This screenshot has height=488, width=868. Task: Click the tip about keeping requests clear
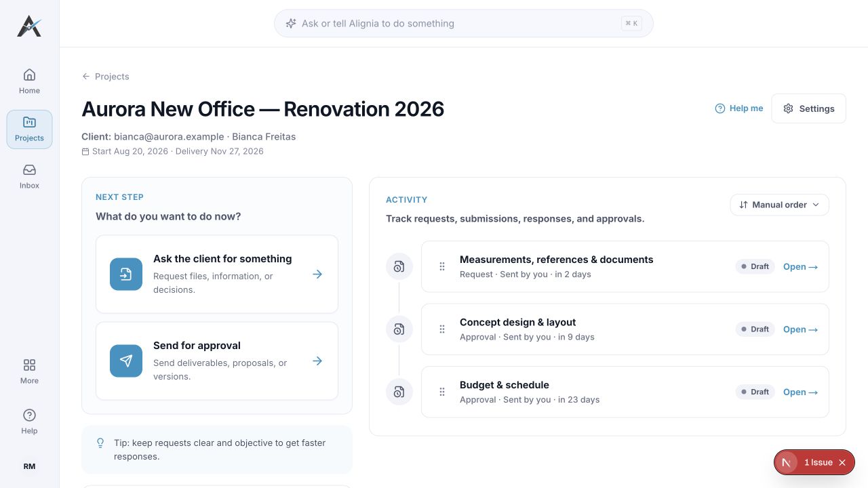pyautogui.click(x=217, y=449)
